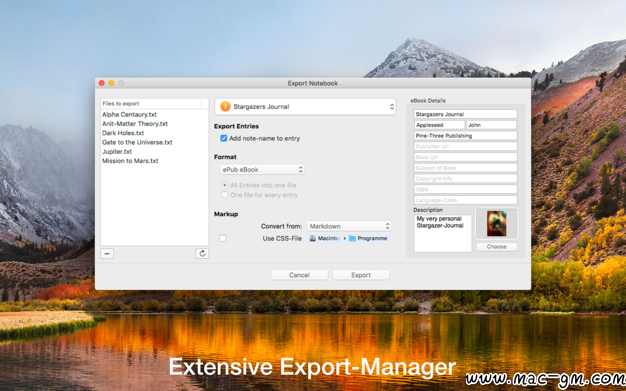The image size is (626, 391).
Task: Toggle Add note-name to entry checkbox
Action: point(224,138)
